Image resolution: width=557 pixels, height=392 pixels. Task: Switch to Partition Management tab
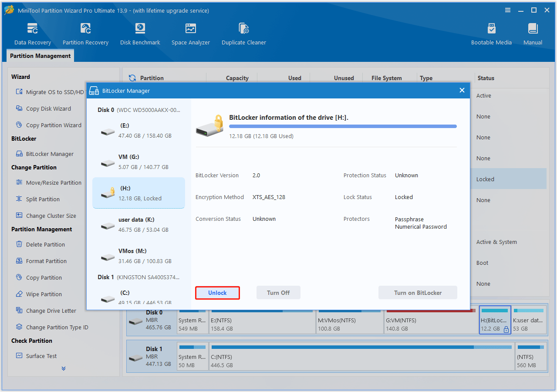(x=40, y=56)
